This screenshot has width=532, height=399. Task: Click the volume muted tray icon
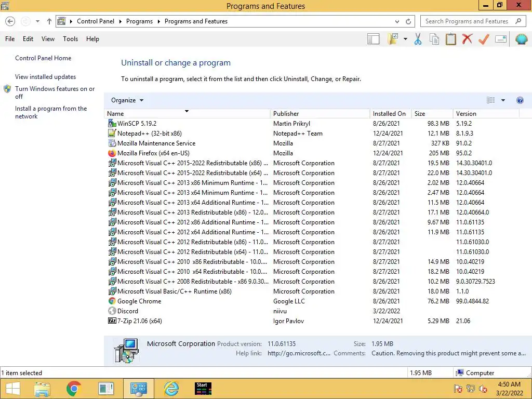pyautogui.click(x=483, y=389)
